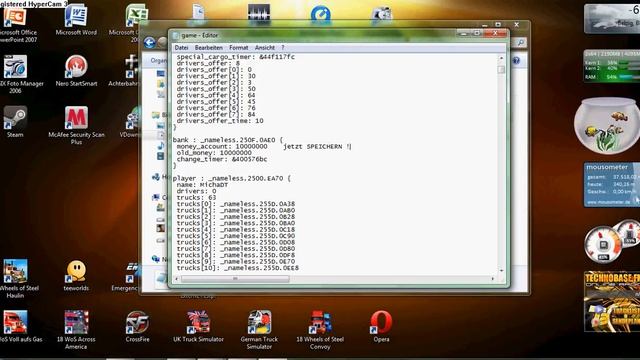Open the Technobase.FM radio gadget
The height and width of the screenshot is (360, 640).
pos(612,301)
